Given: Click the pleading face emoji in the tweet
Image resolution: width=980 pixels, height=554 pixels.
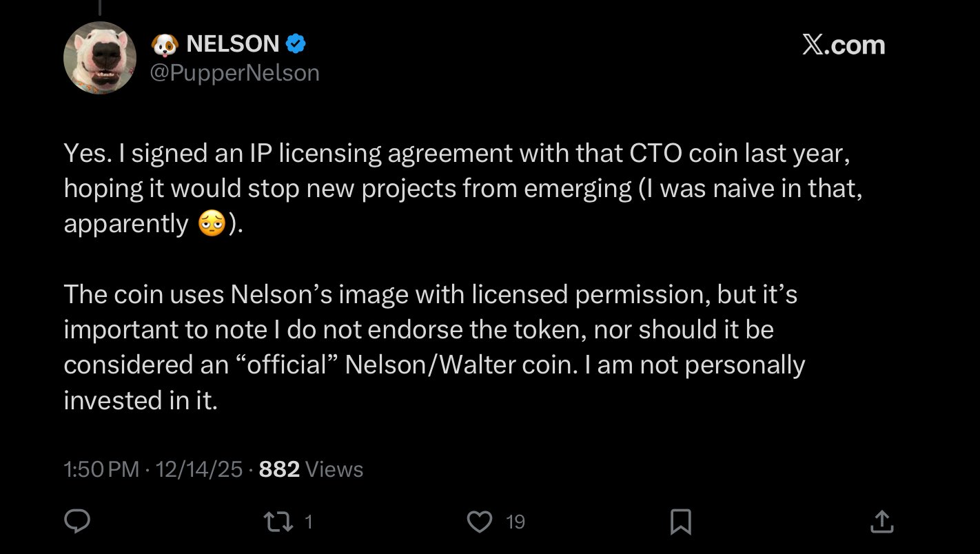Looking at the screenshot, I should (x=211, y=225).
